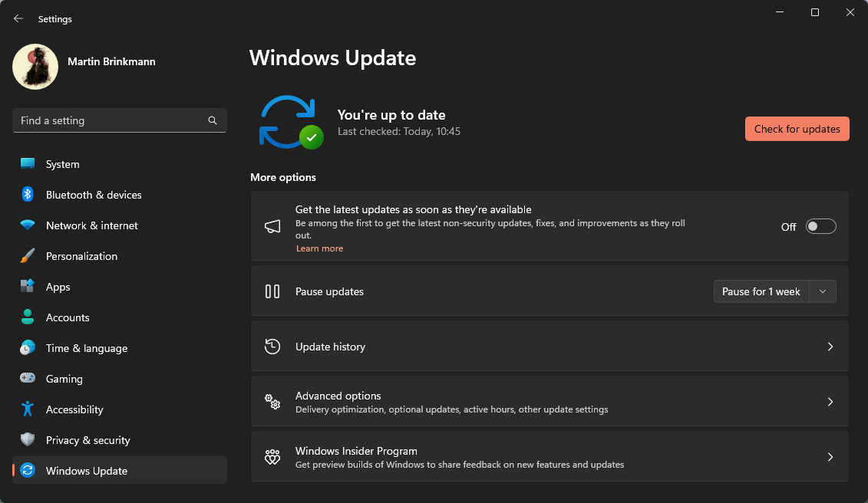Maximize the Settings window

(815, 12)
